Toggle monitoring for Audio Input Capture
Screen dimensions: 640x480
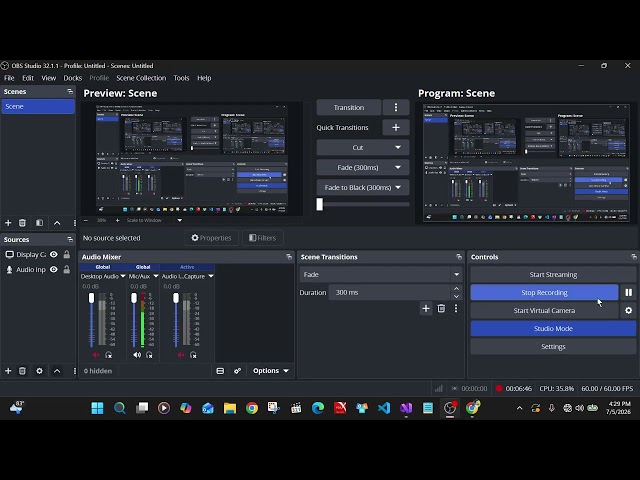193,355
